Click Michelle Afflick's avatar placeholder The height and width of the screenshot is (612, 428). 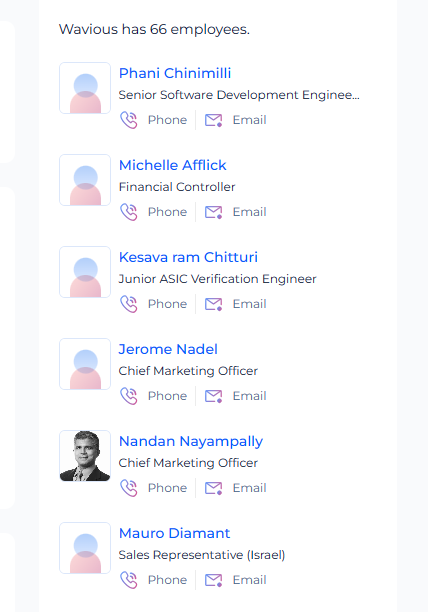(85, 180)
